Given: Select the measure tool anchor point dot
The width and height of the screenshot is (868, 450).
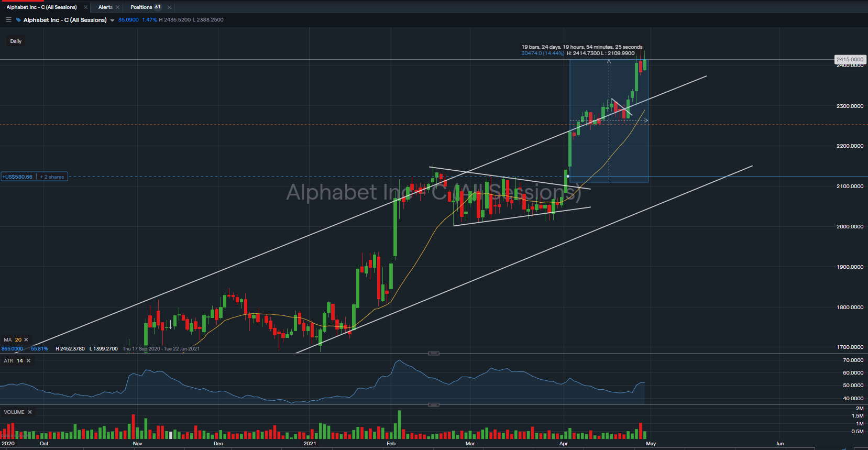Looking at the screenshot, I should click(x=568, y=177).
